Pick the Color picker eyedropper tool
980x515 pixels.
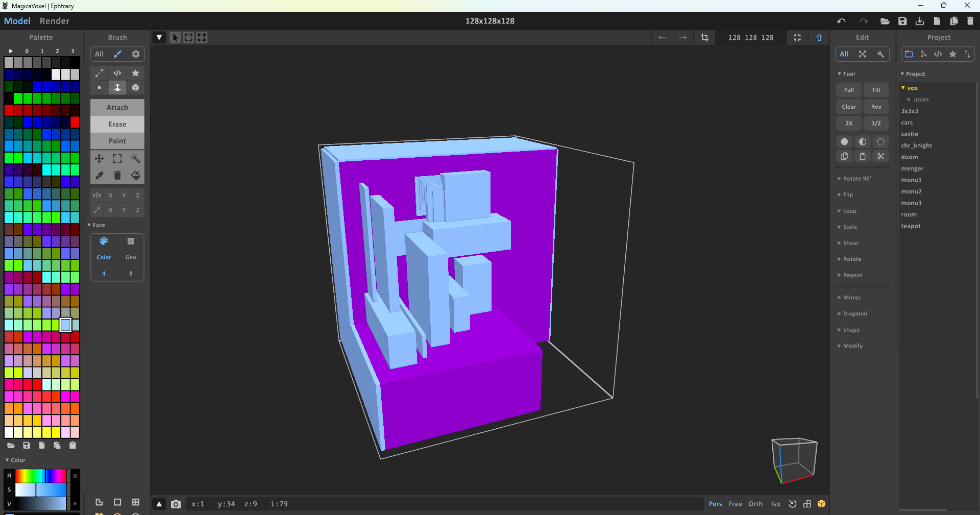[x=99, y=176]
